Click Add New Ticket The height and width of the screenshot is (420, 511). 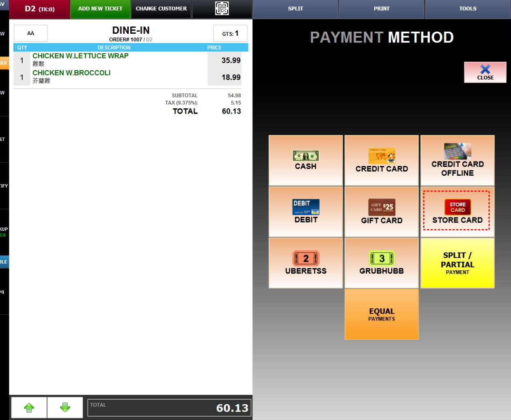pyautogui.click(x=100, y=9)
